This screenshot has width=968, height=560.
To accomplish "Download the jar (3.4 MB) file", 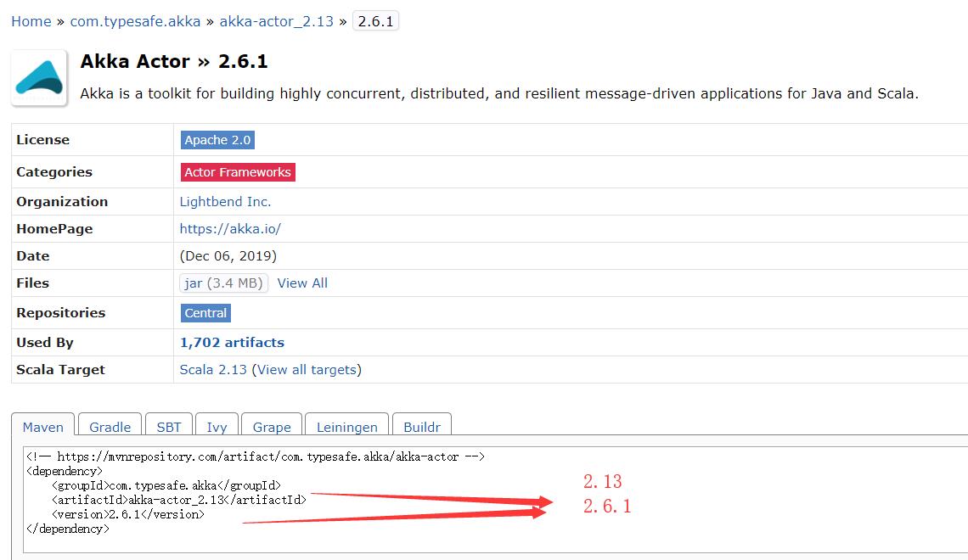I will [x=223, y=283].
